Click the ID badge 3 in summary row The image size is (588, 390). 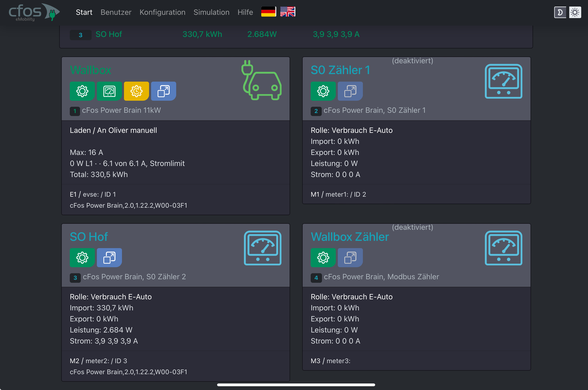pyautogui.click(x=81, y=35)
